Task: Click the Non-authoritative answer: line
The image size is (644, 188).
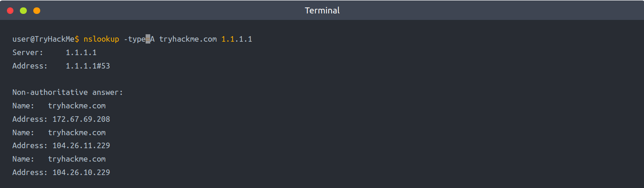Action: tap(68, 93)
